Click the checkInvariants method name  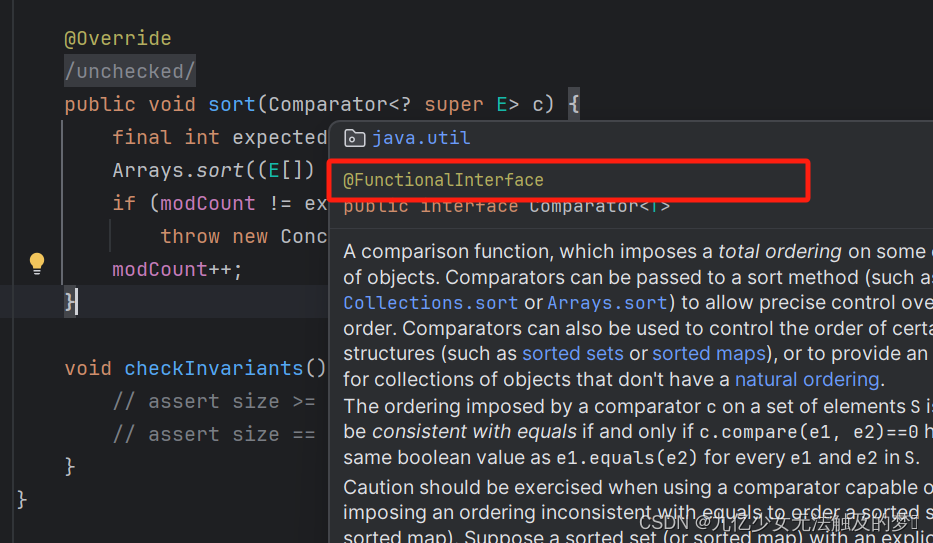click(214, 368)
